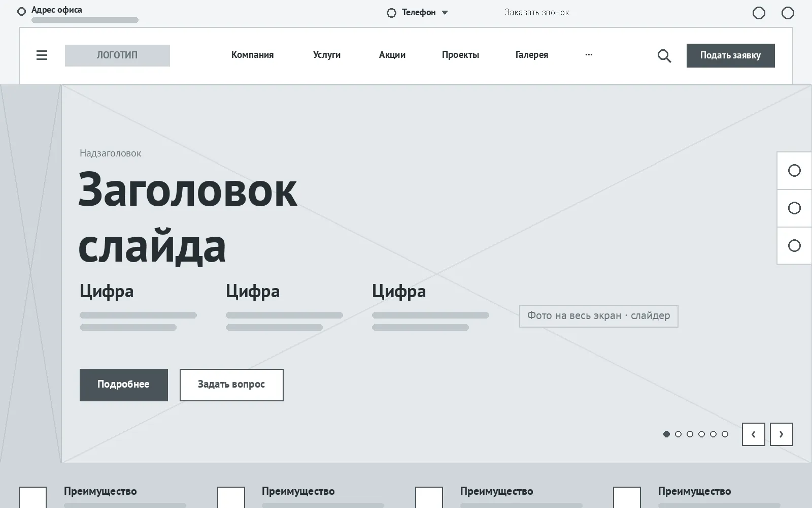Click the magnifier search icon
The image size is (812, 508).
pyautogui.click(x=664, y=55)
